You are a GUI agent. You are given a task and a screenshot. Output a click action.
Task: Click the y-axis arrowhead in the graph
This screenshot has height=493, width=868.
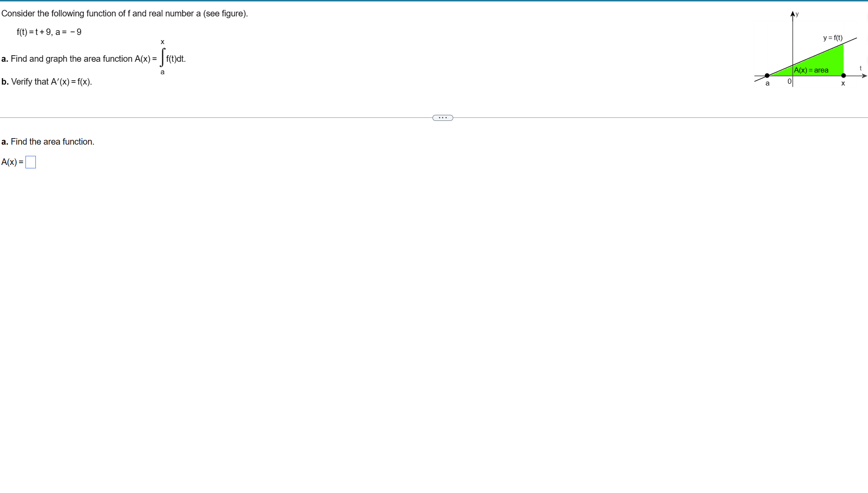793,14
